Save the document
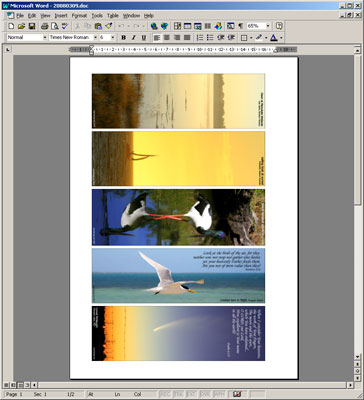The image size is (364, 400). (x=32, y=26)
